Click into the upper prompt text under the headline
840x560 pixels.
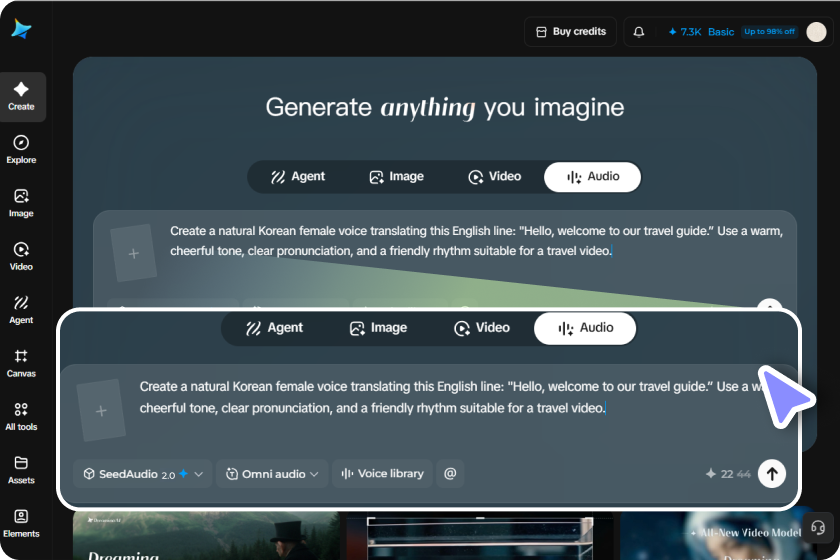coord(476,241)
